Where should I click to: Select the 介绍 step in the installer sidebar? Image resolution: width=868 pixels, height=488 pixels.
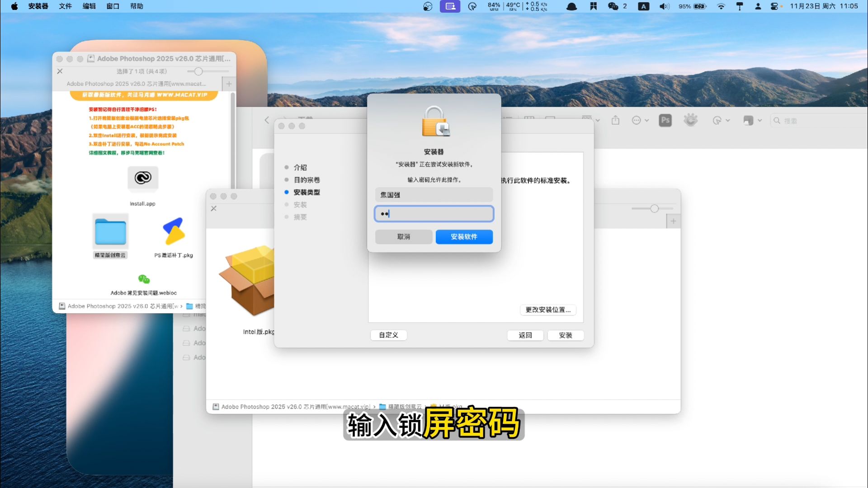point(300,167)
